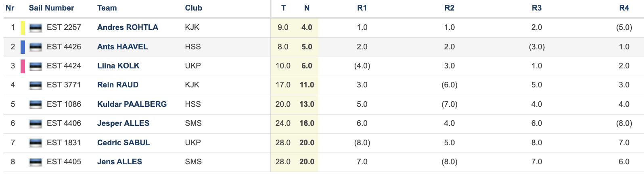Click the Club column header
Image resolution: width=644 pixels, height=174 pixels.
(x=193, y=8)
